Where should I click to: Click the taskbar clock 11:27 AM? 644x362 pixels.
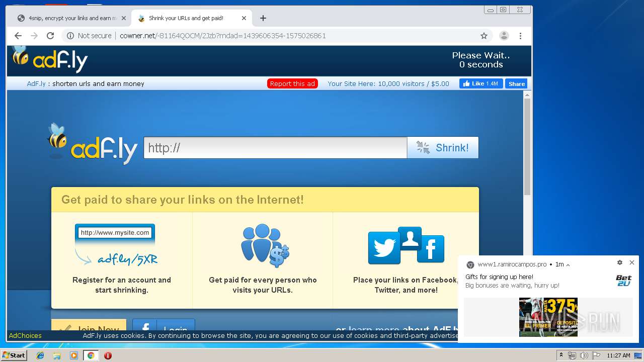pos(618,355)
